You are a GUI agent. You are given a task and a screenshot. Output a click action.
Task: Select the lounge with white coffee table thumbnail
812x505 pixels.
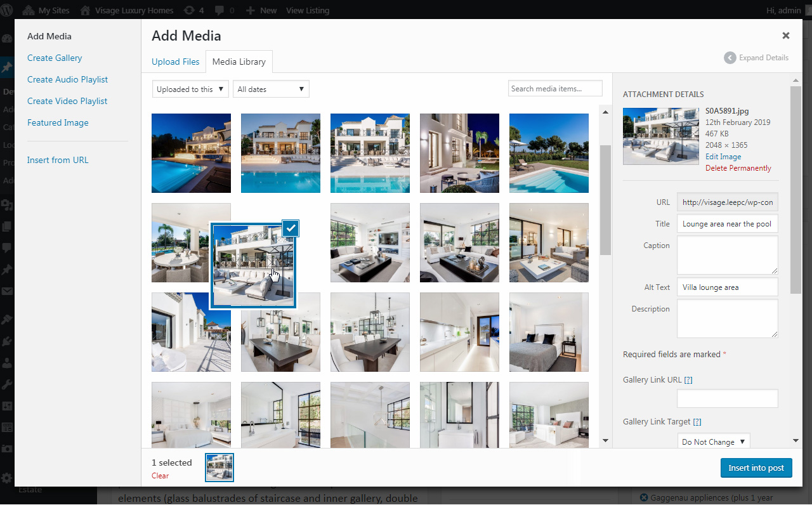tap(549, 242)
